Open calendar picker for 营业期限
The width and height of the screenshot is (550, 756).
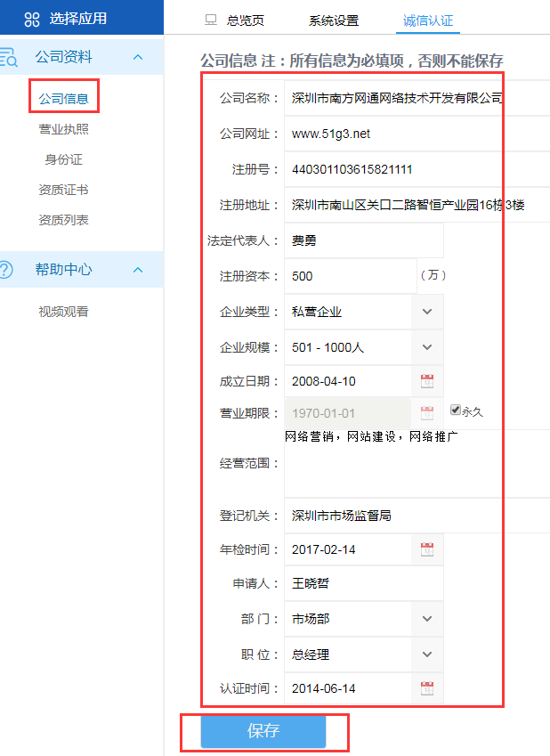pos(427,412)
